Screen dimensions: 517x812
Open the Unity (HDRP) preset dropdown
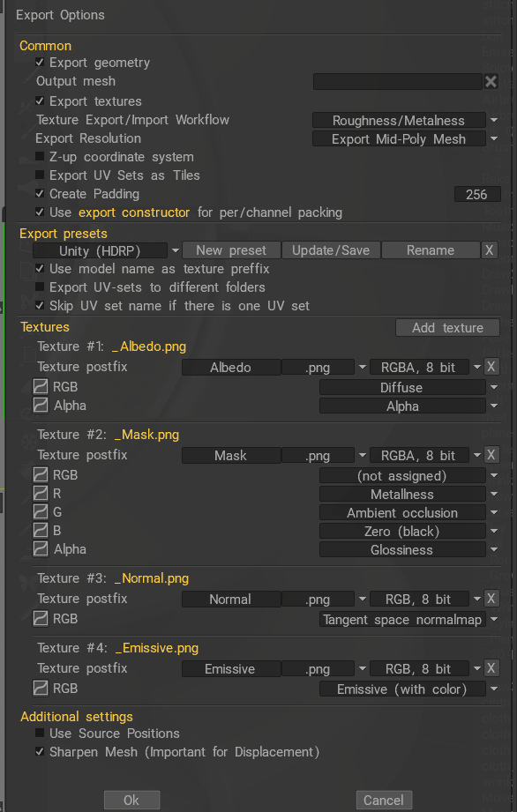[172, 250]
